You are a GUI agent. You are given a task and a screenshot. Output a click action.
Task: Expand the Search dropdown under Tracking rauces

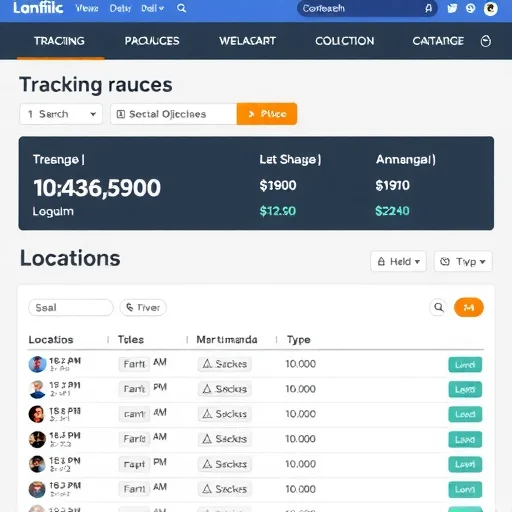[x=61, y=114]
